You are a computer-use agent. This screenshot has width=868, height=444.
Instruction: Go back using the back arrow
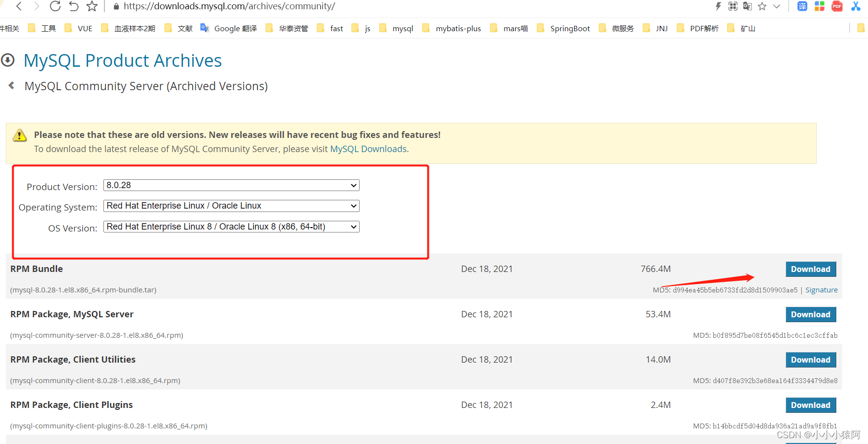(x=19, y=6)
